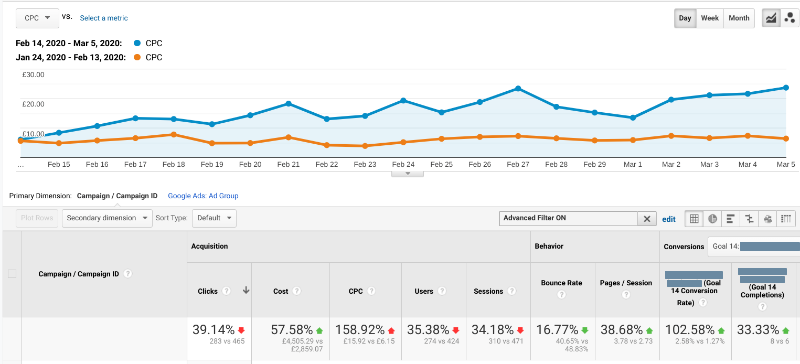Click the Plot Rows button
The height and width of the screenshot is (364, 800).
coord(38,218)
